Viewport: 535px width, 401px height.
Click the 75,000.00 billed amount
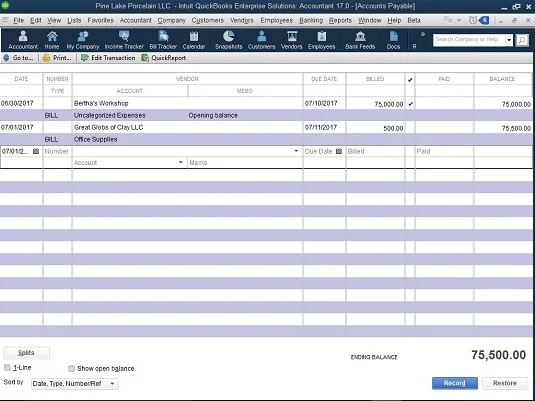tap(389, 104)
